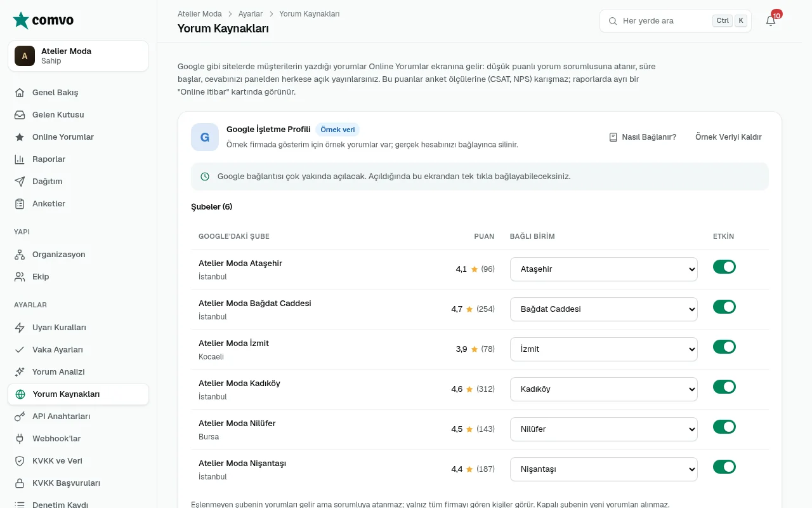Disable the Atelier Moda Ataşehir toggle
The height and width of the screenshot is (508, 812).
[x=724, y=267]
